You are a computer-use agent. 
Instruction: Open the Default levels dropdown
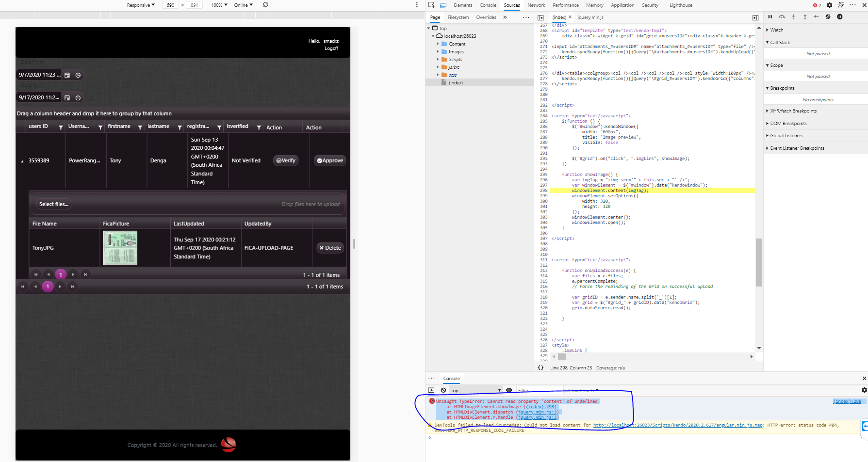click(582, 390)
